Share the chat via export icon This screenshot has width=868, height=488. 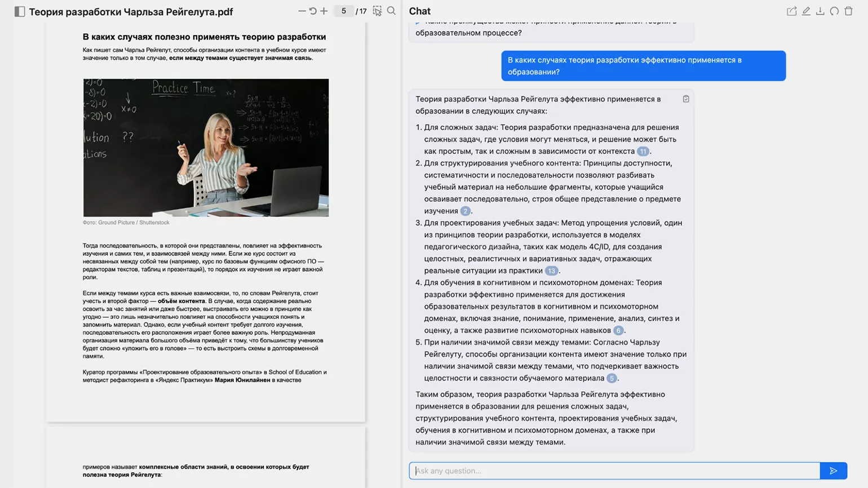point(791,11)
